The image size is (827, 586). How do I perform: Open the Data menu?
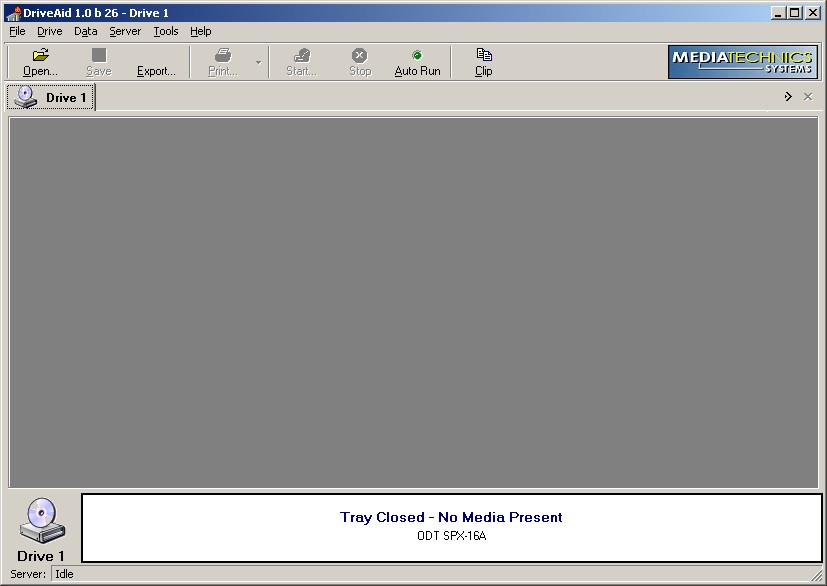pyautogui.click(x=85, y=31)
